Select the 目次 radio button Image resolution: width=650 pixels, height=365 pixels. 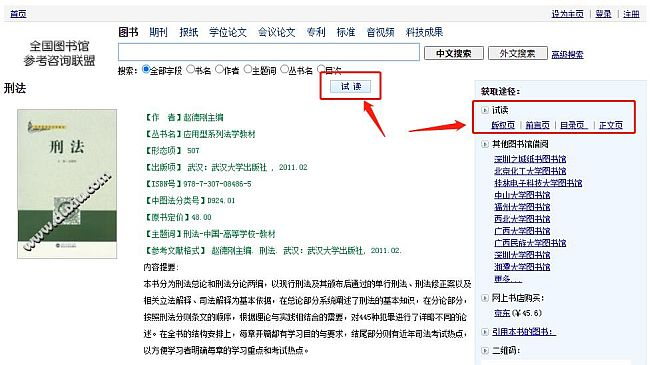click(x=321, y=69)
